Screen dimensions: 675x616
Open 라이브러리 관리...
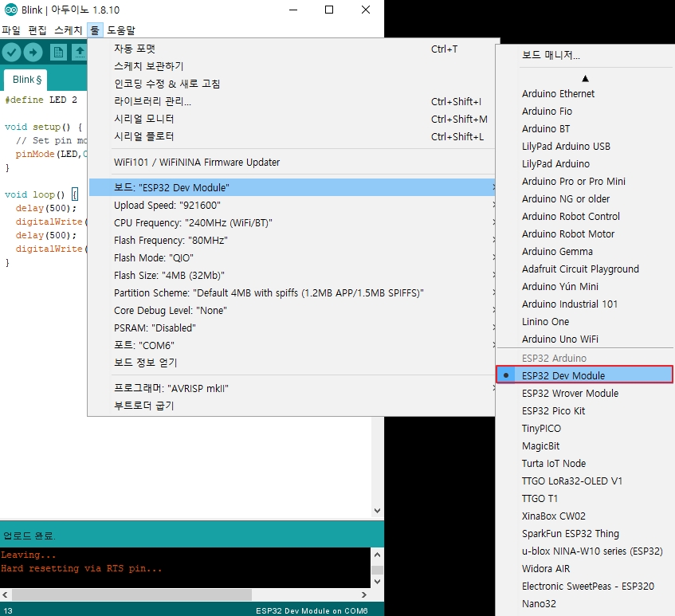coord(292,101)
